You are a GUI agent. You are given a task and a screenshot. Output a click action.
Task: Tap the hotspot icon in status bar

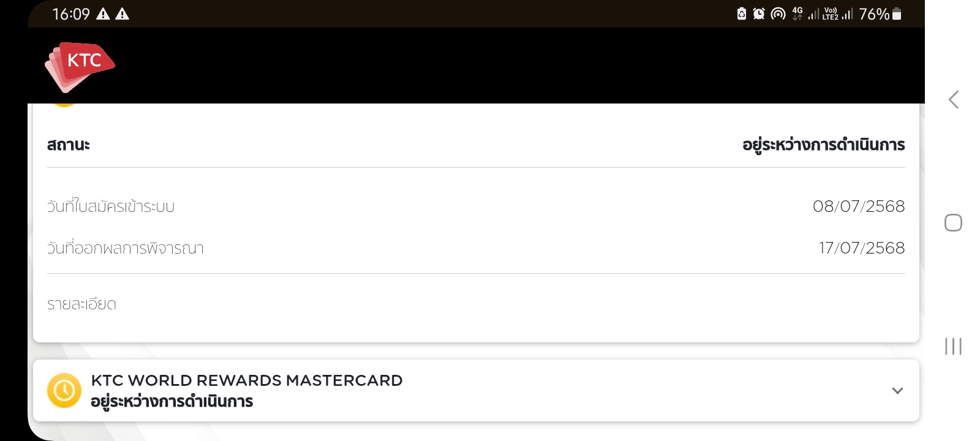click(778, 13)
